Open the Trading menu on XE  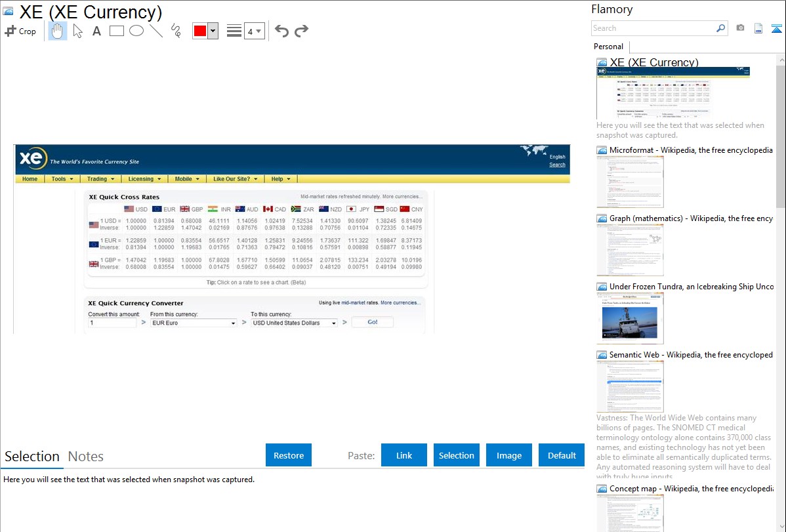tap(100, 179)
